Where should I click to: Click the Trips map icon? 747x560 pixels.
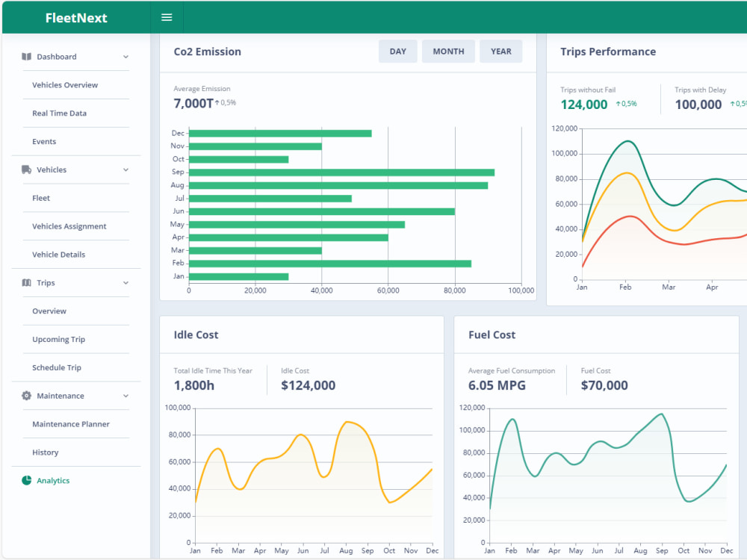pos(27,283)
